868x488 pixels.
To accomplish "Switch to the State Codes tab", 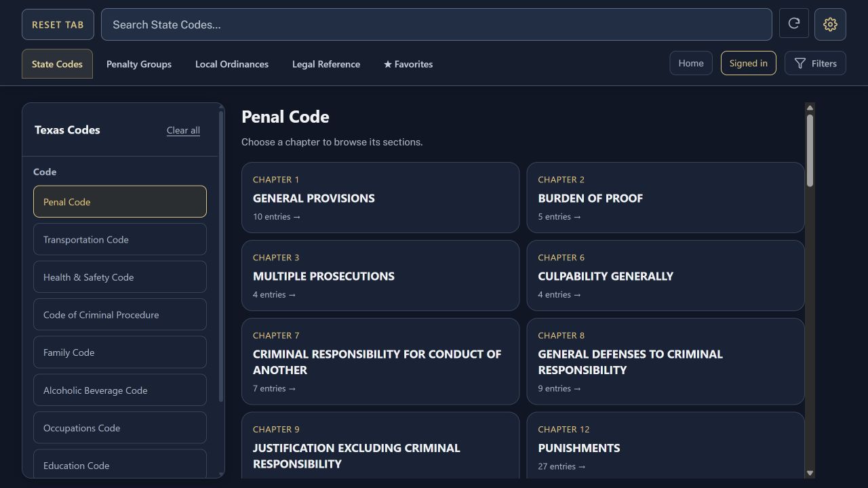I will pyautogui.click(x=57, y=64).
